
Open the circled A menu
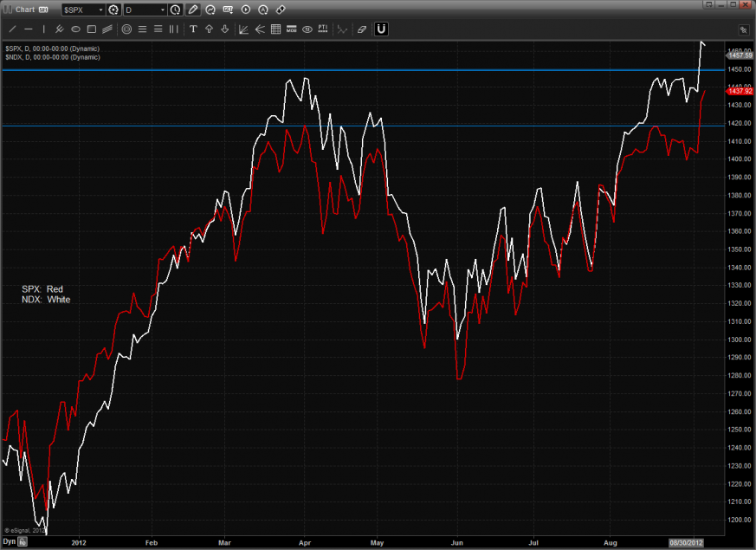[263, 10]
